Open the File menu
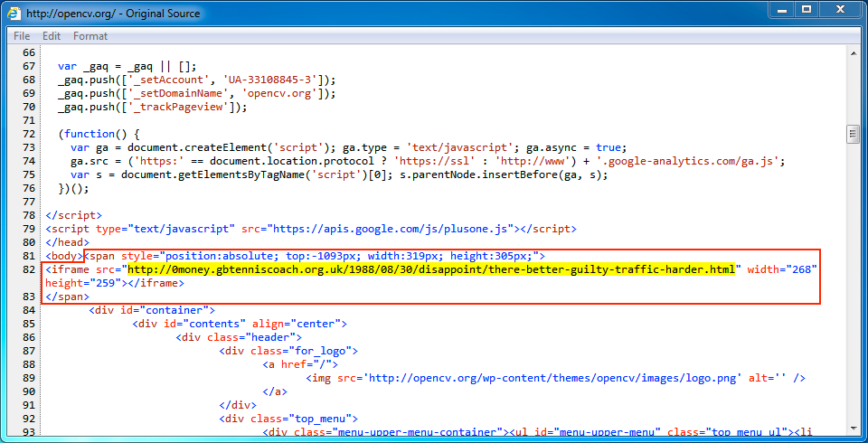The image size is (868, 443). [22, 36]
